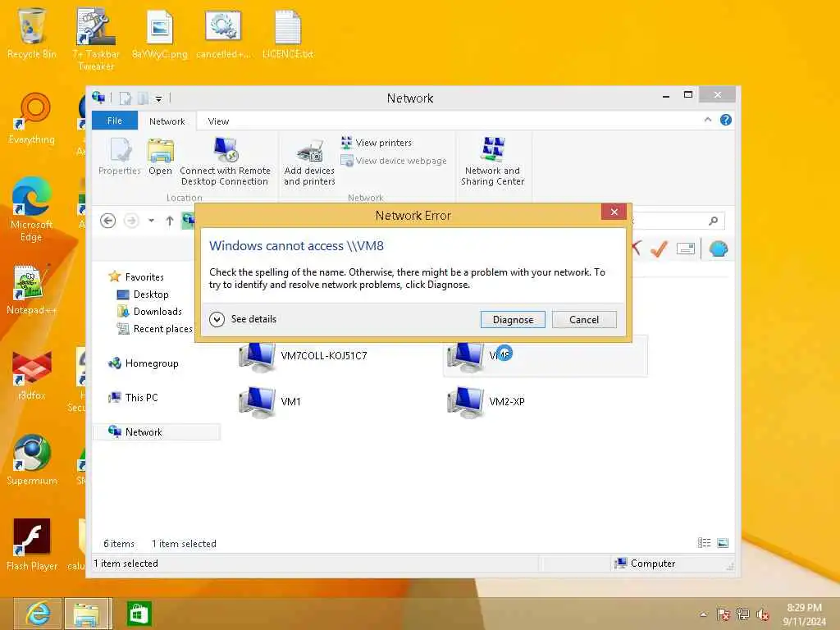Viewport: 840px width, 630px height.
Task: Close the Network Error dialog
Action: (x=614, y=212)
